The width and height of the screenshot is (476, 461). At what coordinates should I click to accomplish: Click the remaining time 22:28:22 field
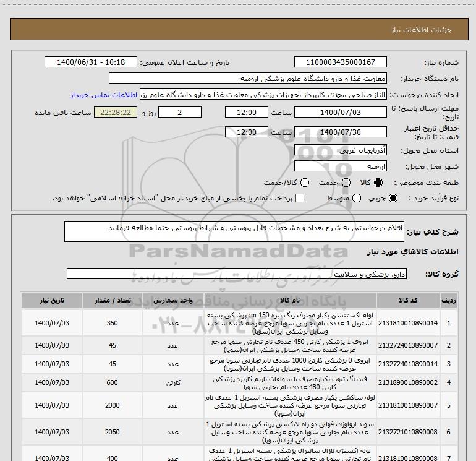(x=116, y=113)
